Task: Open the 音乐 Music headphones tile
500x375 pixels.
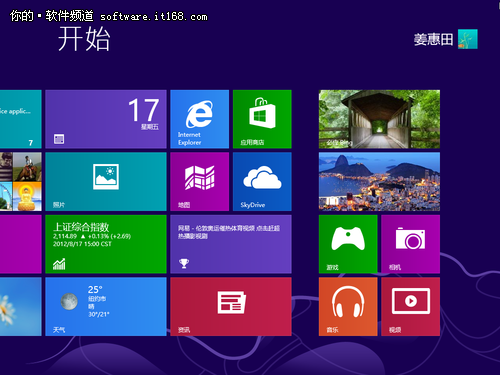Action: pyautogui.click(x=348, y=307)
